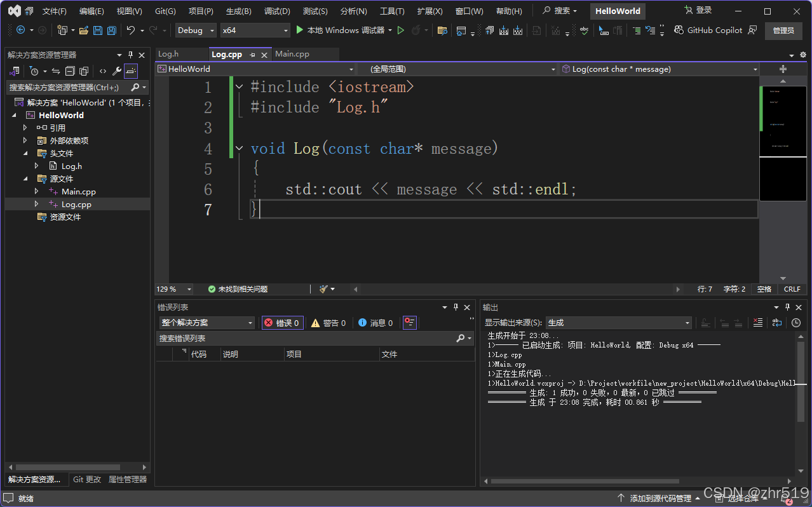
Task: Open the 工具(T) menu
Action: [x=392, y=10]
